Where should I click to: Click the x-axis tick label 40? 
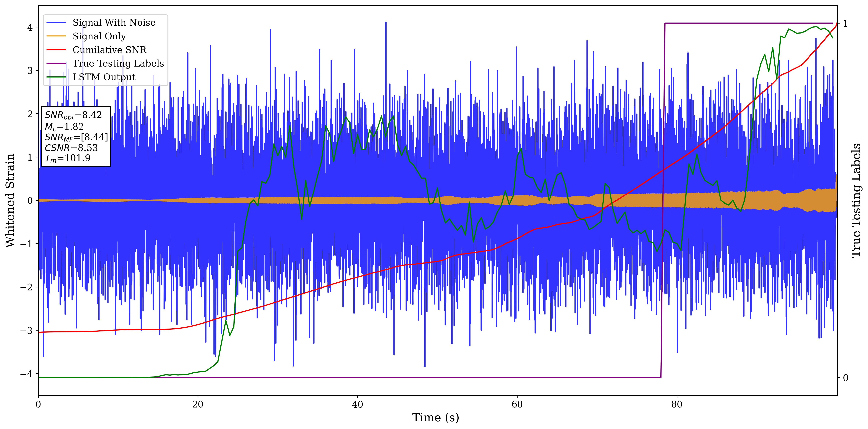[357, 404]
